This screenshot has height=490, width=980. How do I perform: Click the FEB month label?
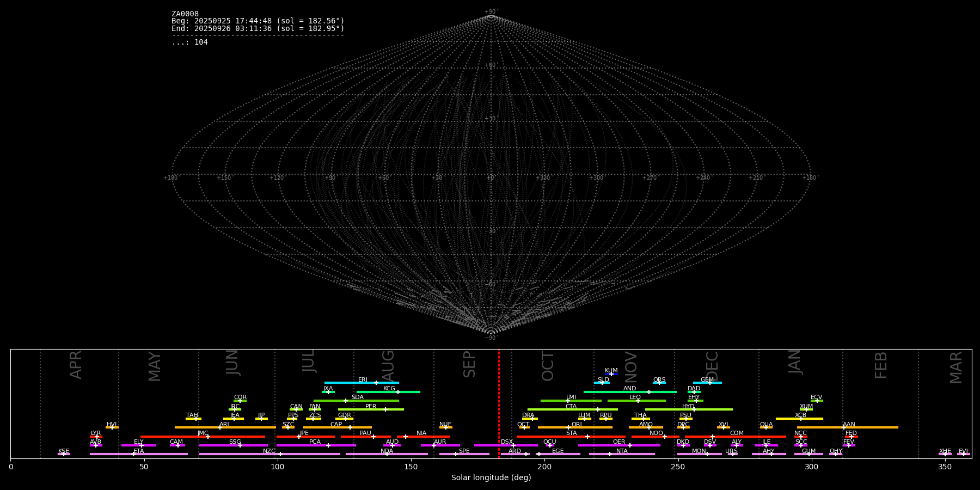pos(881,365)
